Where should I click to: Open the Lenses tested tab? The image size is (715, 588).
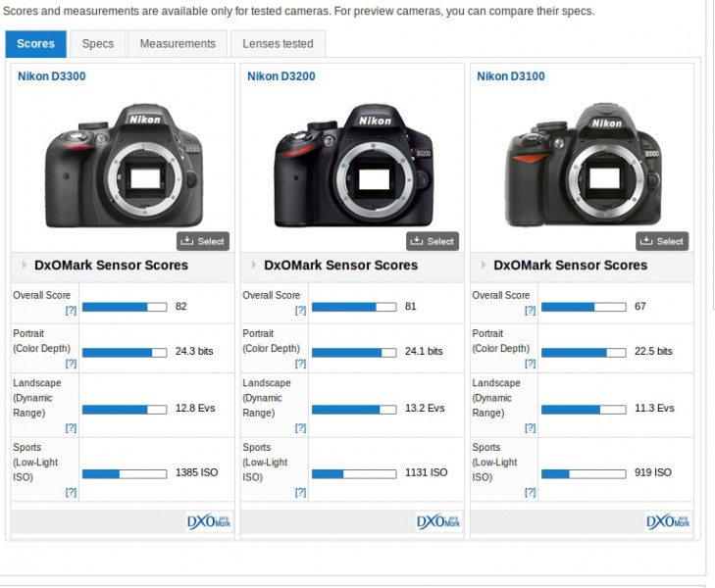[279, 44]
